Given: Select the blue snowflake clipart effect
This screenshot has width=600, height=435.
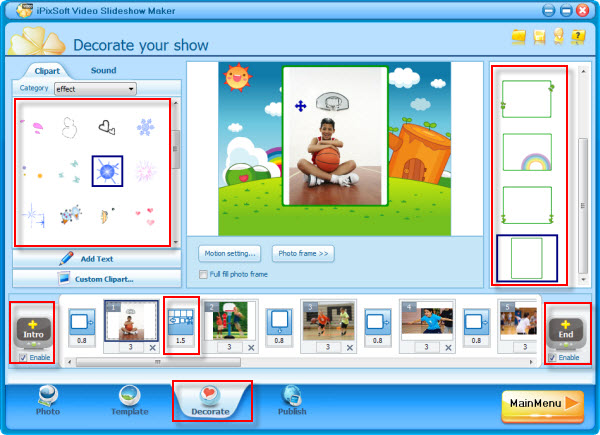Looking at the screenshot, I should [x=145, y=127].
